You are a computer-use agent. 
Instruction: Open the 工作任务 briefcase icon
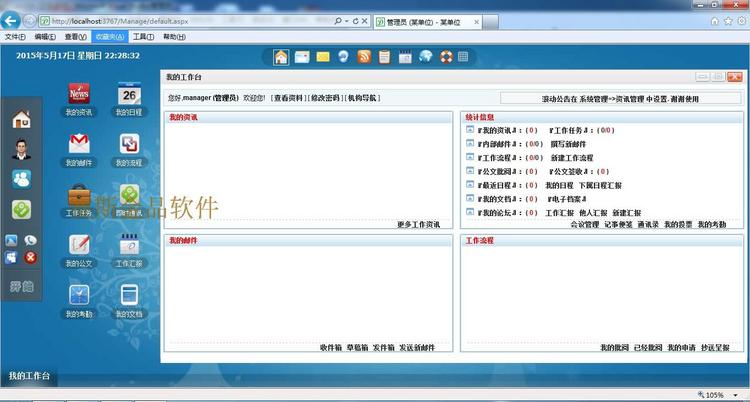tap(79, 195)
